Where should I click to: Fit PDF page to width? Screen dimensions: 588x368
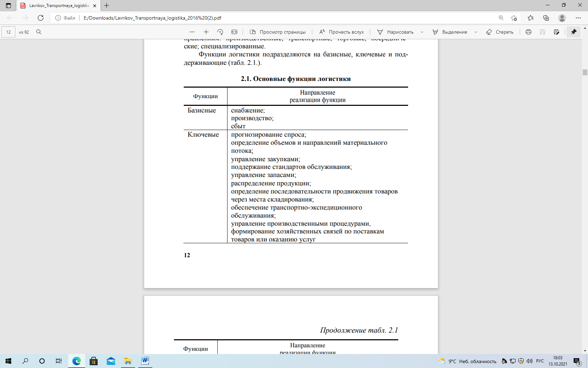click(x=234, y=32)
